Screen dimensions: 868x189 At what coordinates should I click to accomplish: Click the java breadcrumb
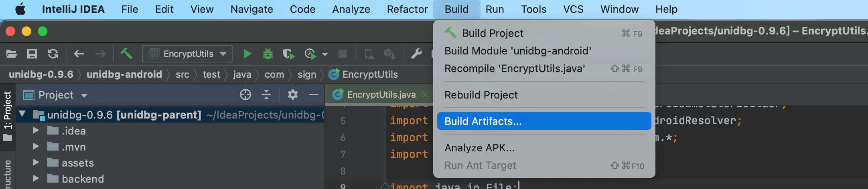click(242, 74)
